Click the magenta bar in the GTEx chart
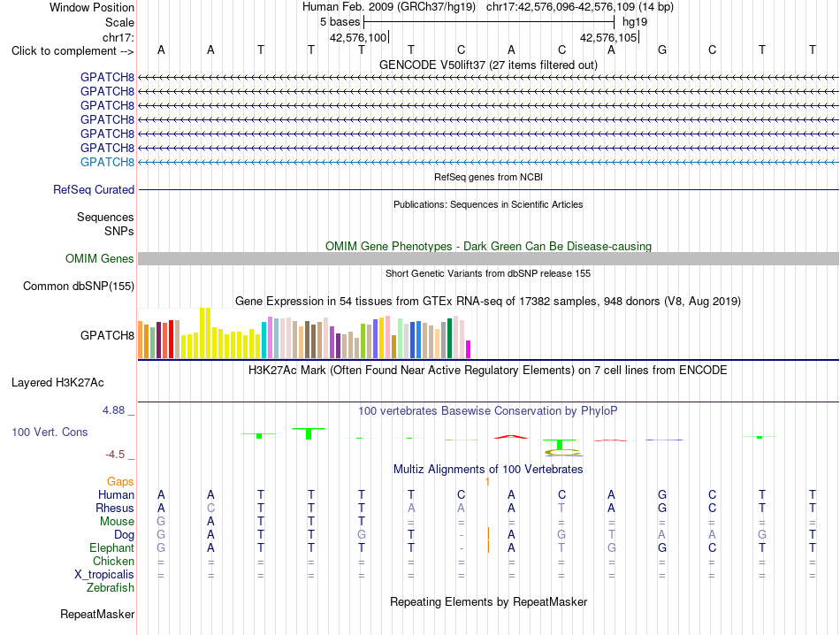 tap(468, 349)
